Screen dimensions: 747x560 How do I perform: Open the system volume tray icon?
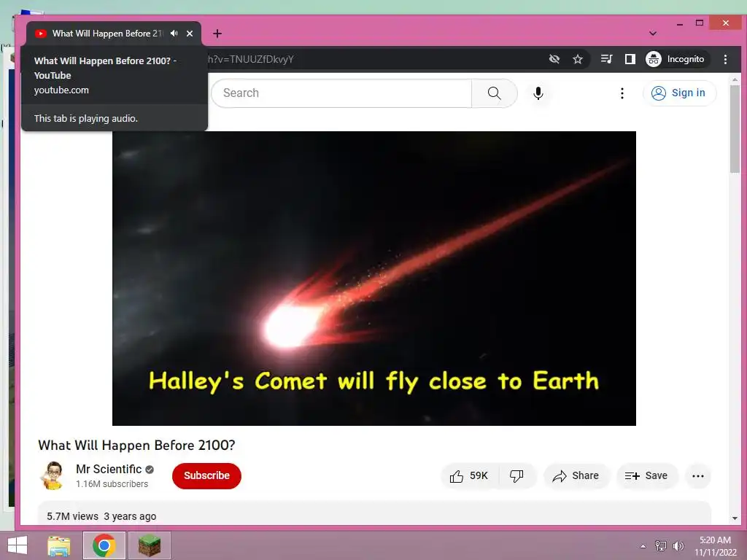point(678,546)
